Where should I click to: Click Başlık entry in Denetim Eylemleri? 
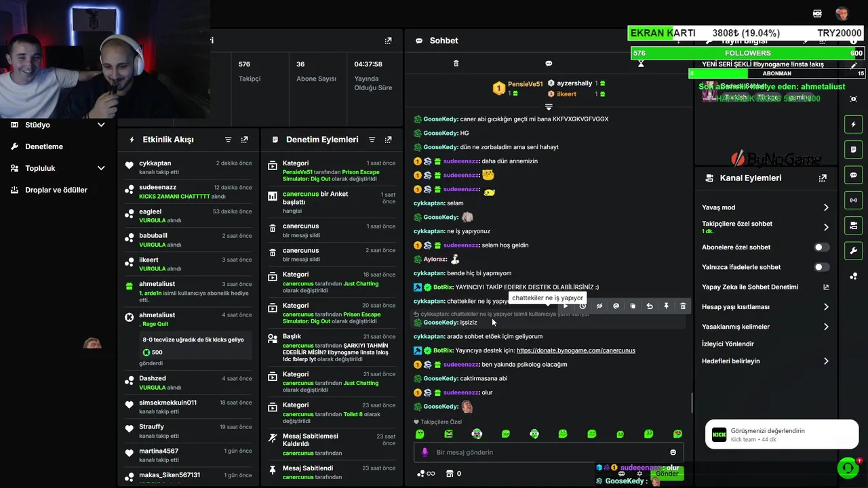click(332, 348)
